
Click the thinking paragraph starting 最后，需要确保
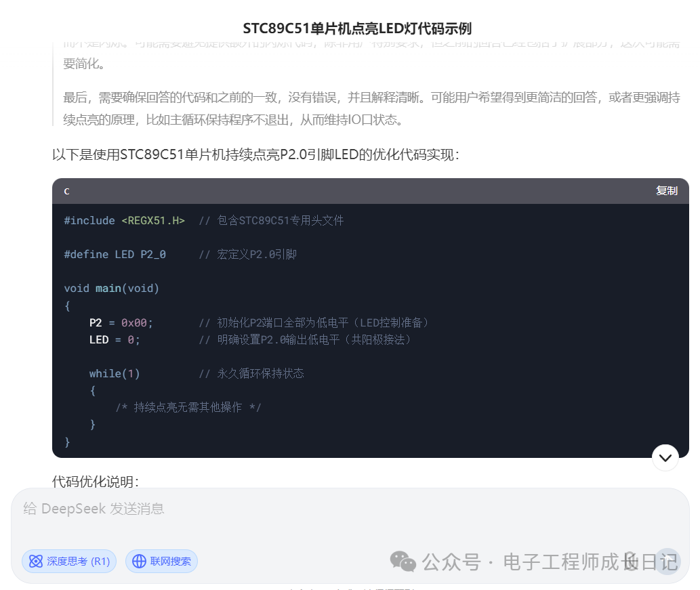(x=371, y=108)
